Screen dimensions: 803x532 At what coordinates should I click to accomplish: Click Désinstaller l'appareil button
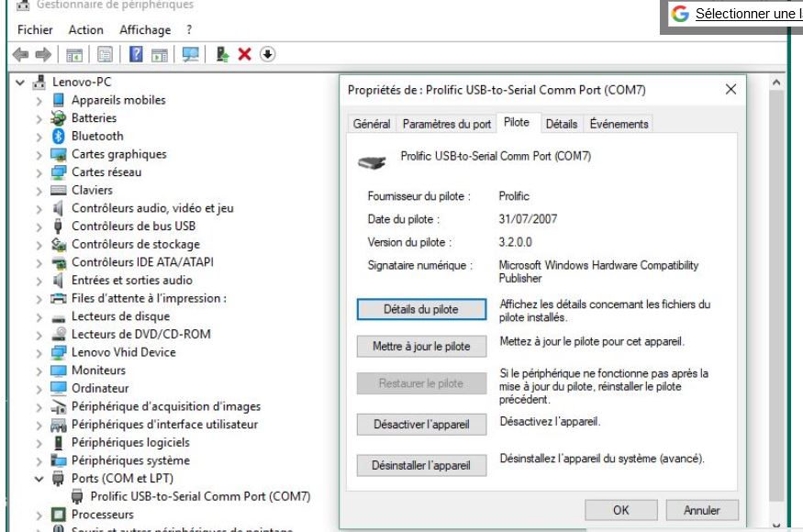click(x=421, y=465)
